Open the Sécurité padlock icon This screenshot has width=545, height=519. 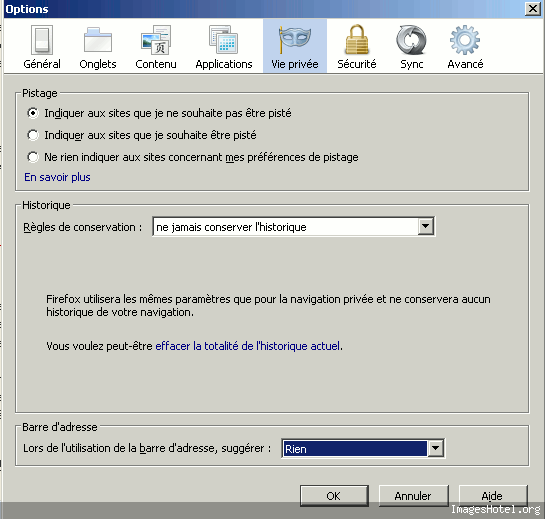click(x=357, y=40)
